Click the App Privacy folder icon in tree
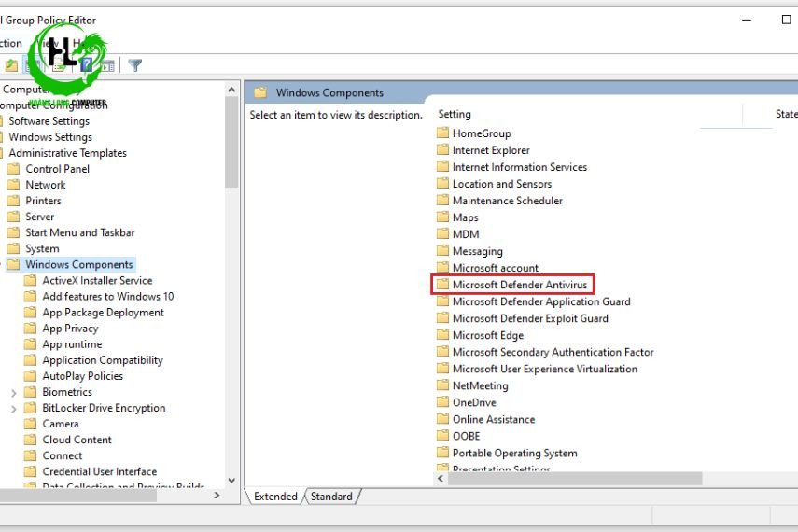The height and width of the screenshot is (532, 798). [31, 329]
